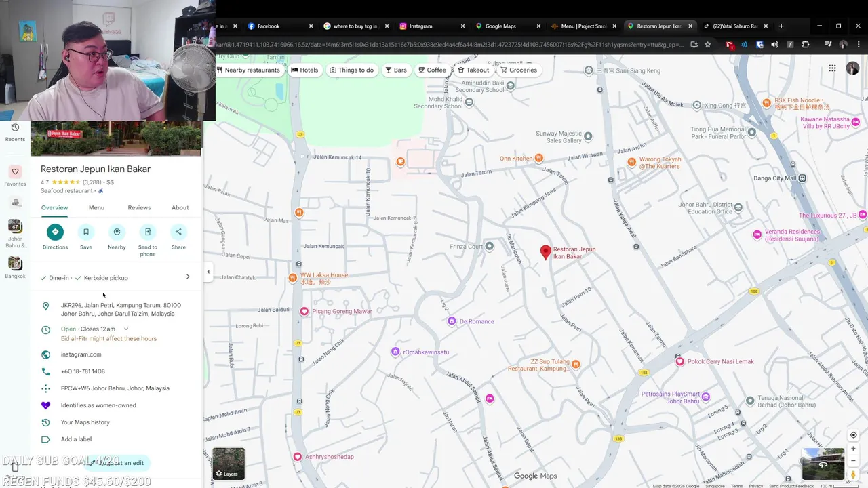Click the Google apps grid icon
868x488 pixels.
point(832,68)
